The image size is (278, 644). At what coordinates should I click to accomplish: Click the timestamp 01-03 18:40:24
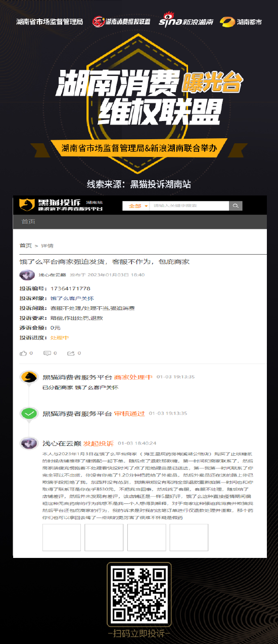(x=137, y=443)
